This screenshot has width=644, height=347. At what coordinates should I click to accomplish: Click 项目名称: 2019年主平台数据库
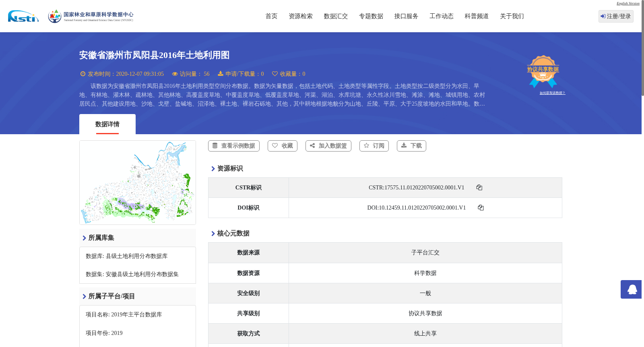(124, 315)
